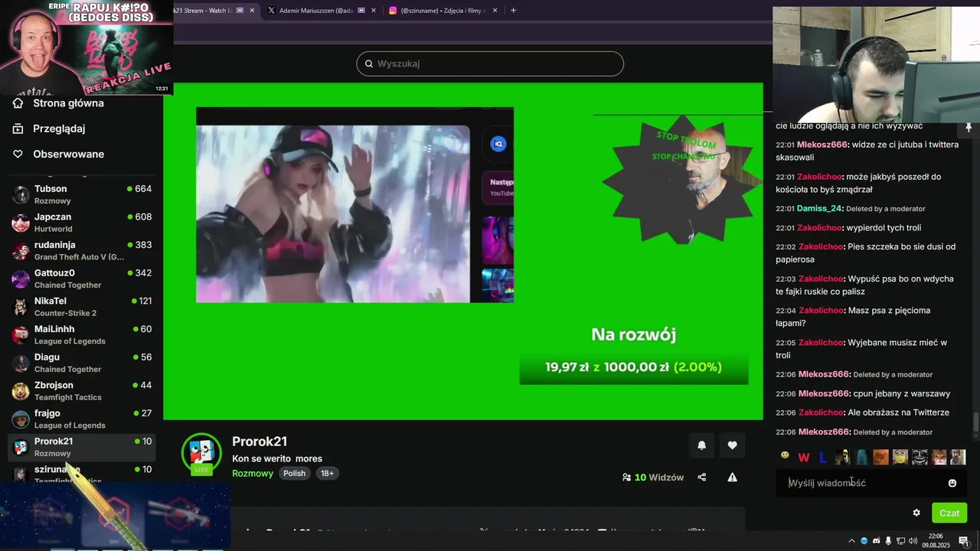Open a new browser tab with plus
Image resolution: width=980 pixels, height=551 pixels.
(x=513, y=11)
